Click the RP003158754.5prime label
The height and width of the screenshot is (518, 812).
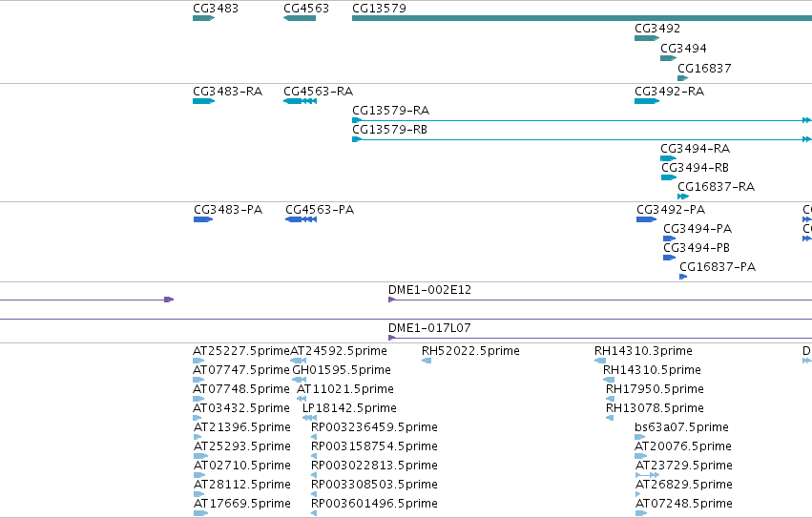click(x=374, y=446)
